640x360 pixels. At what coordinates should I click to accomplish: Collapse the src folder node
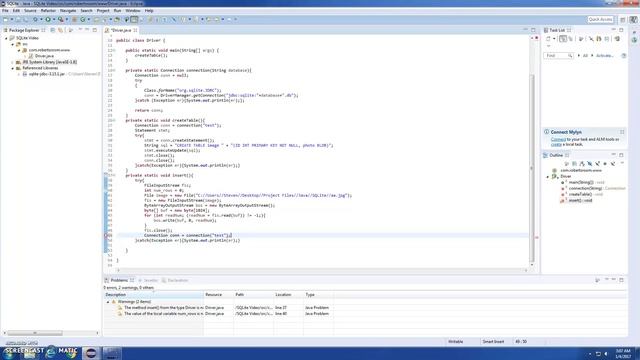[x=12, y=44]
